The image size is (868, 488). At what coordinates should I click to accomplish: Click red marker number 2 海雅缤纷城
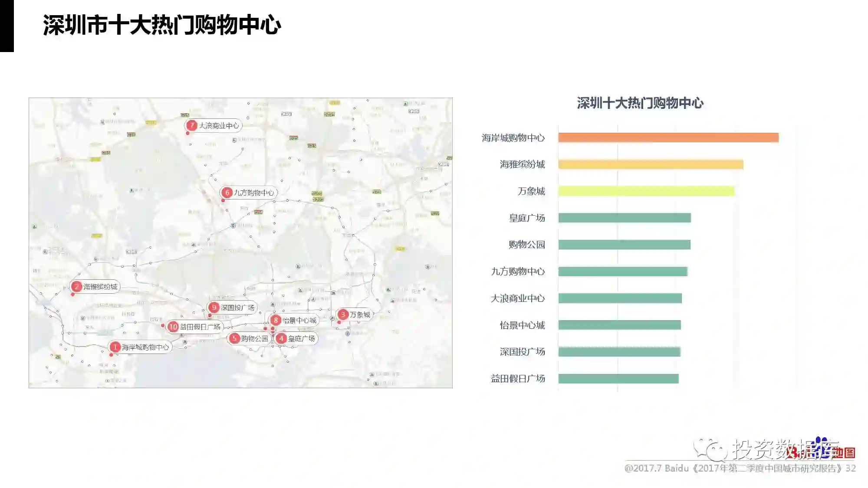pyautogui.click(x=76, y=287)
